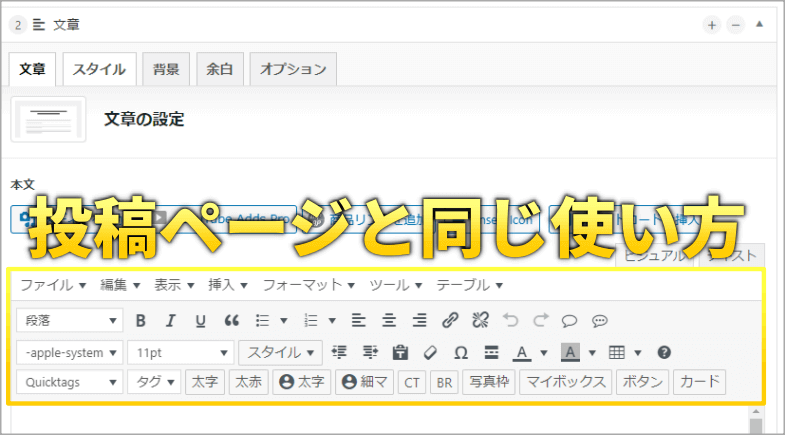This screenshot has width=785, height=435.
Task: Click the 写真枠 button
Action: pyautogui.click(x=489, y=382)
